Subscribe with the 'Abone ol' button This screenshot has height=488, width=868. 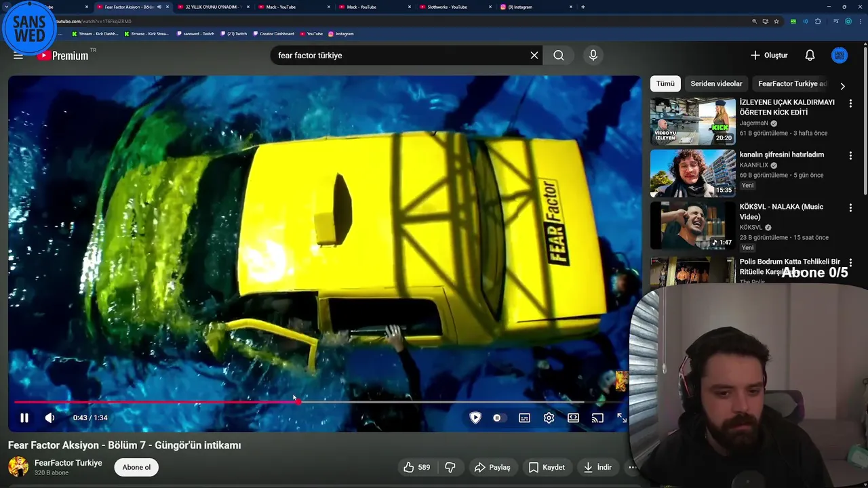[136, 467]
